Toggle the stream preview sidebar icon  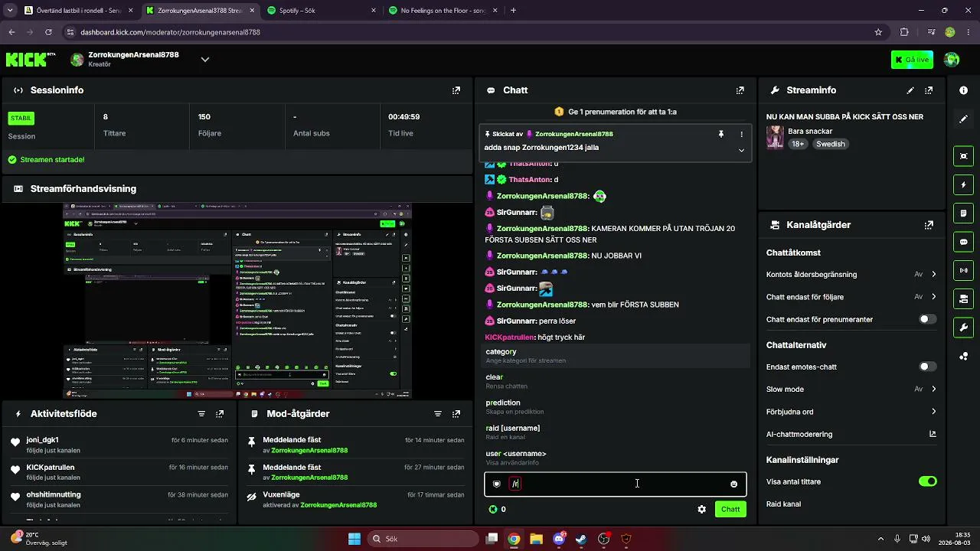pos(963,156)
